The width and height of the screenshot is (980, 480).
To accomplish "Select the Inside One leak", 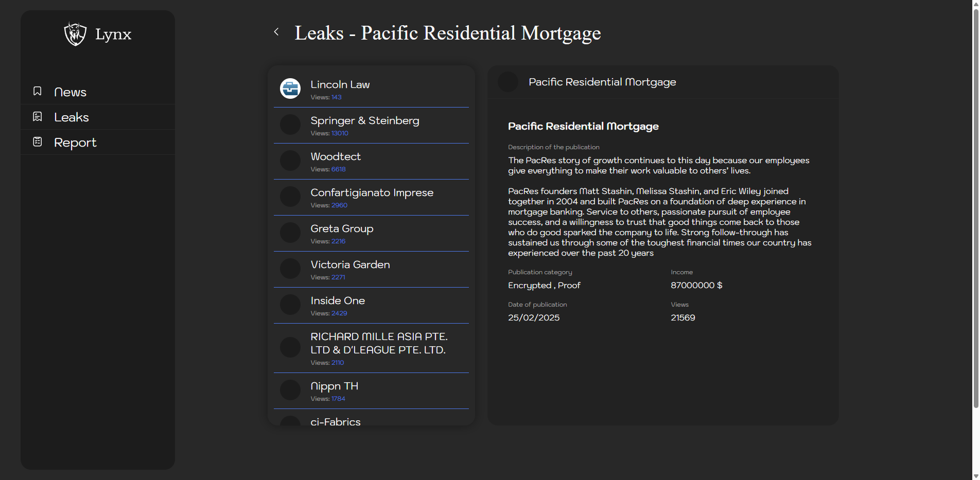I will (x=338, y=301).
